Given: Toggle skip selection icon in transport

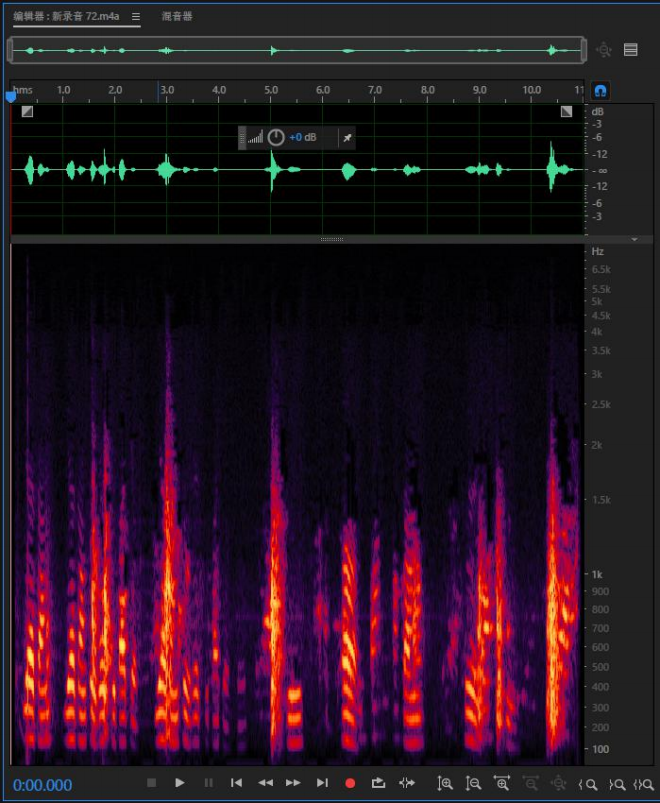Looking at the screenshot, I should tap(407, 783).
